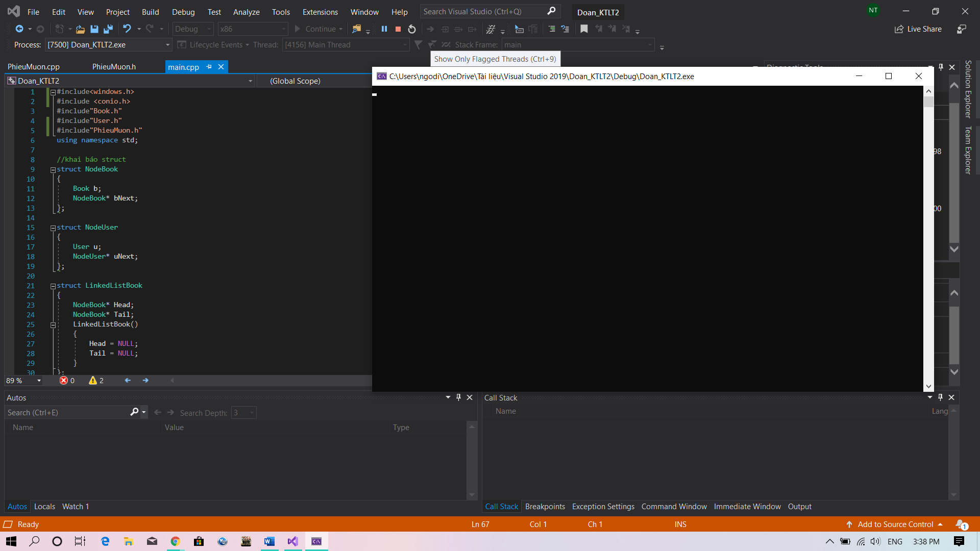This screenshot has width=980, height=551.
Task: Open the Debug menu
Action: (x=183, y=12)
